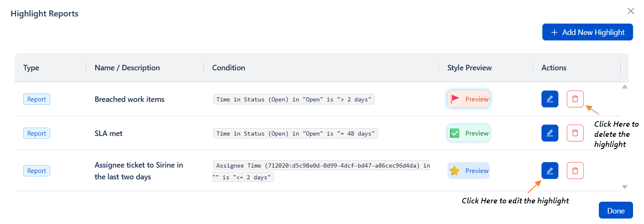Edit the Breached work items highlight

[x=550, y=99]
